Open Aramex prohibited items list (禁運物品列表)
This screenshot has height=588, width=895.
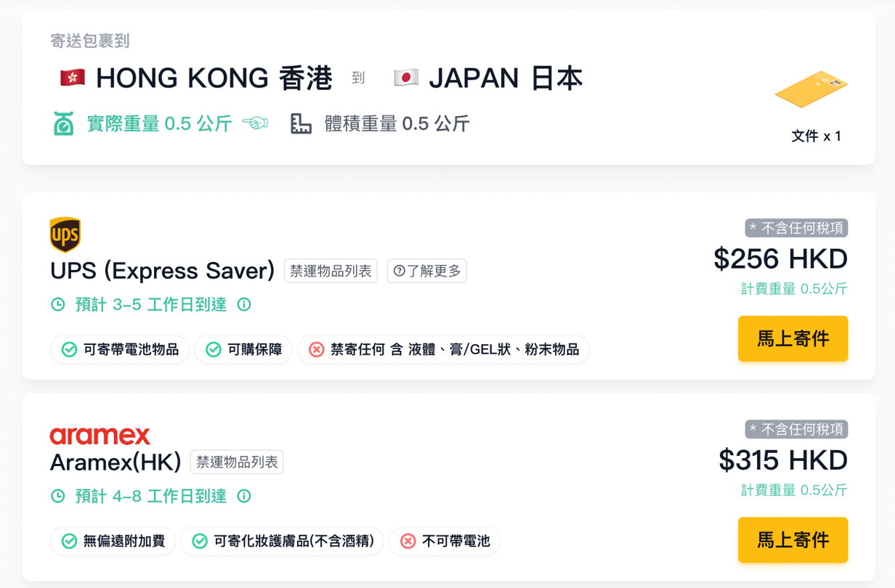pyautogui.click(x=237, y=462)
